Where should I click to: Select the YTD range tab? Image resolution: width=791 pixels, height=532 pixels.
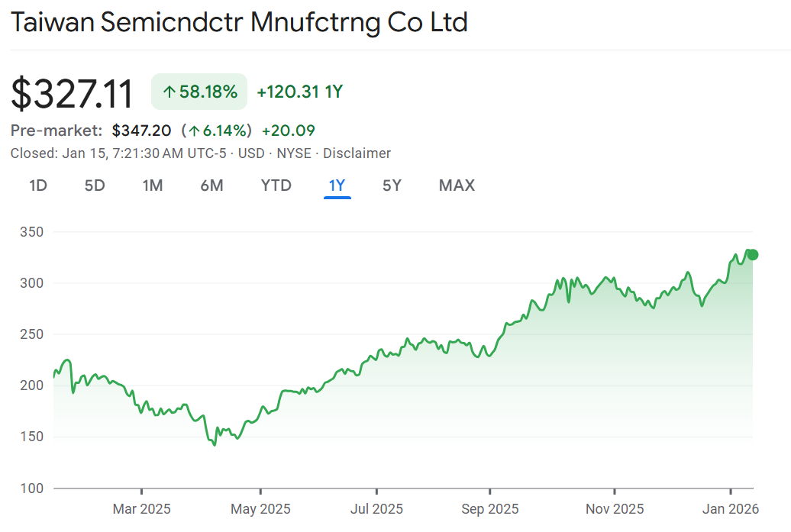[276, 185]
